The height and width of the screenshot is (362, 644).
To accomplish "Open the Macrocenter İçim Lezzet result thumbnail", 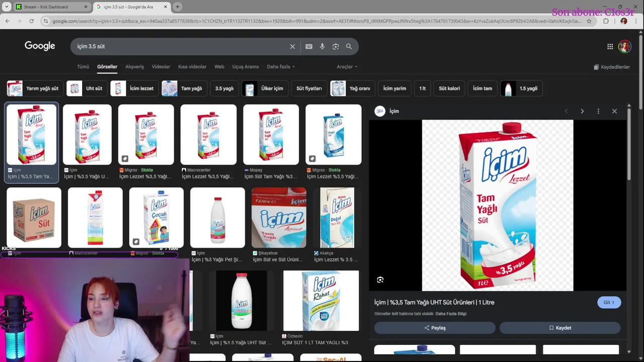I will 208,135.
